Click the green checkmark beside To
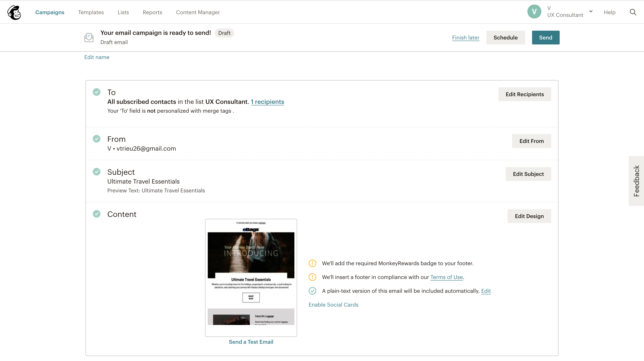Image resolution: width=644 pixels, height=361 pixels. 96,92
